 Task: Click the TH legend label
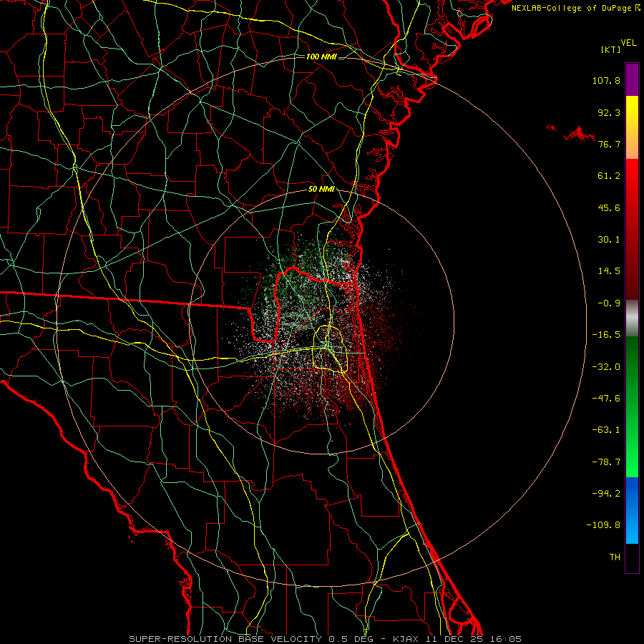(x=615, y=557)
